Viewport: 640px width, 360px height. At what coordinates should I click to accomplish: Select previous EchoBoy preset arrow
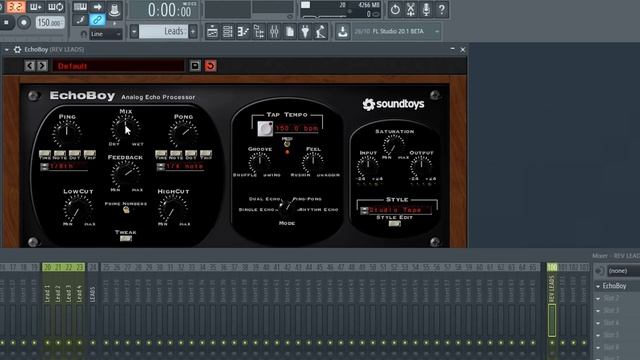point(29,66)
